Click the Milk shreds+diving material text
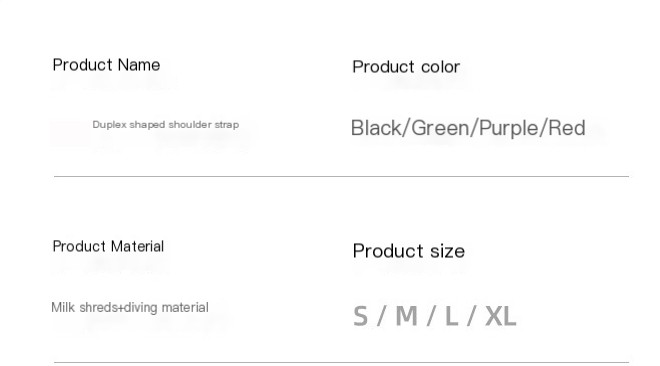The height and width of the screenshot is (366, 660). pos(130,308)
